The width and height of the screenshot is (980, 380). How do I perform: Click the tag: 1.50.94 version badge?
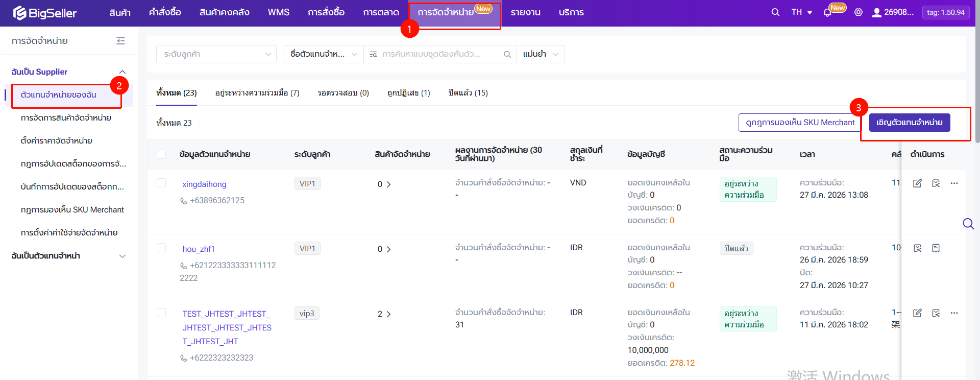tap(946, 12)
